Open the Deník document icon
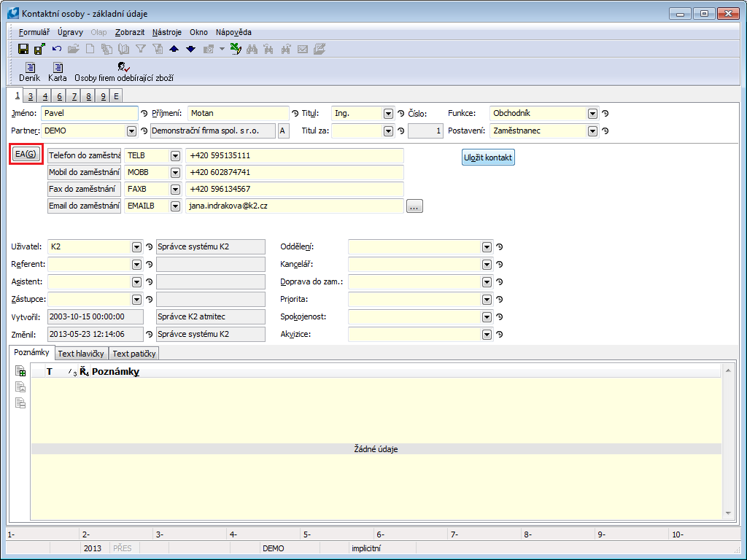This screenshot has height=560, width=747. coord(30,68)
